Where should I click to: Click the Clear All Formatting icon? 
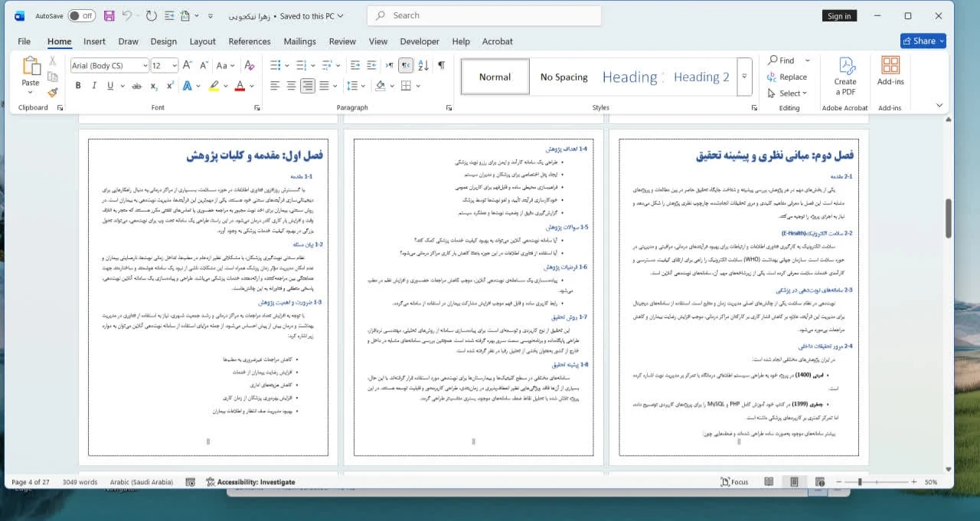pyautogui.click(x=248, y=66)
